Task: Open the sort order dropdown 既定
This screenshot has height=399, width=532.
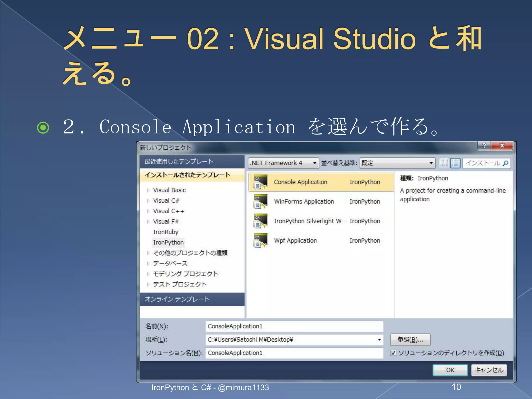Action: click(x=397, y=163)
